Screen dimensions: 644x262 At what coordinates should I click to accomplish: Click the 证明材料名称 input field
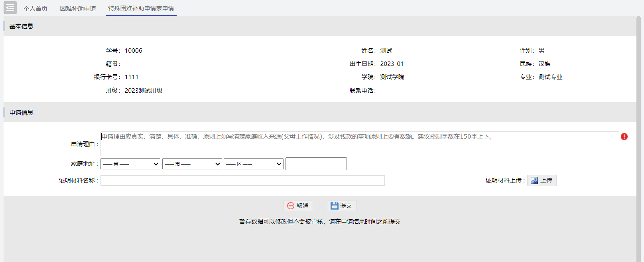pos(242,181)
